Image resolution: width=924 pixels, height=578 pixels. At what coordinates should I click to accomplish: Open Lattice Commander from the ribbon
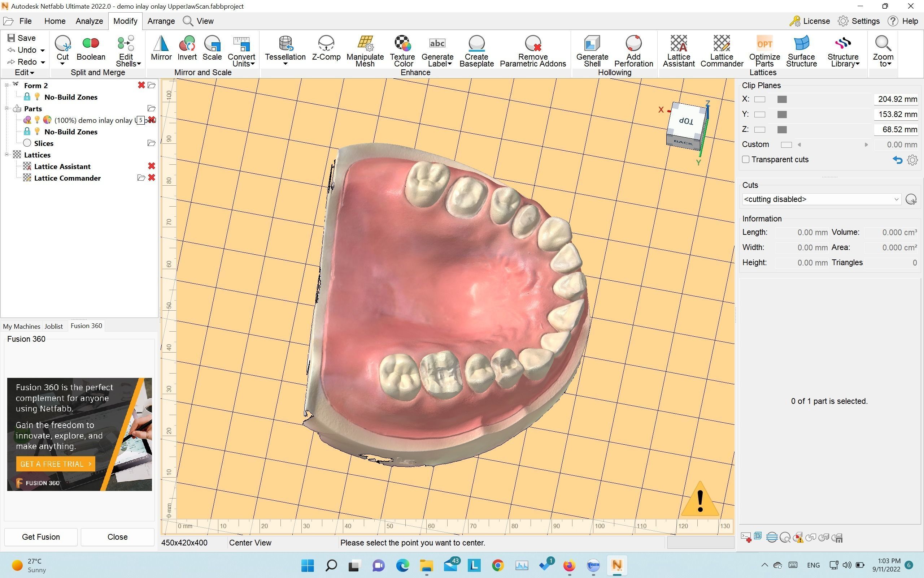pyautogui.click(x=722, y=52)
